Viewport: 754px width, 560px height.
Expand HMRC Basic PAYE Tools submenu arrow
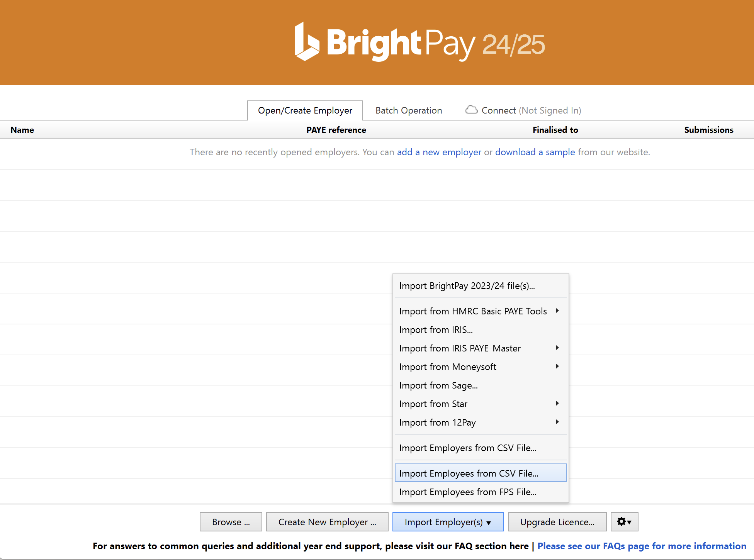[557, 311]
